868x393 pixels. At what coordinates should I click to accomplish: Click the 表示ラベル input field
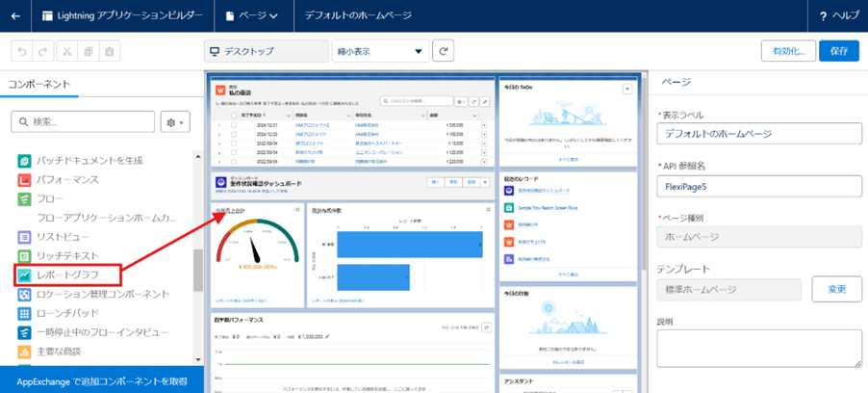[759, 134]
